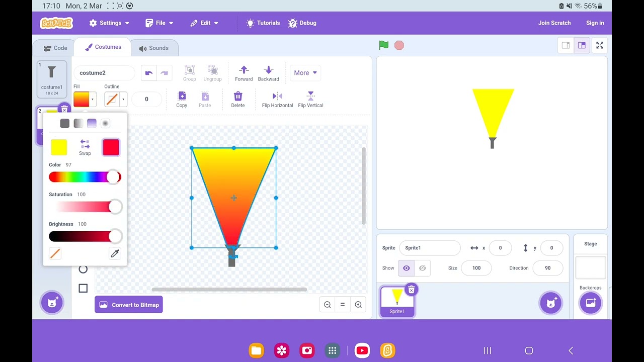The image size is (644, 362).
Task: Zoom in the paint canvas
Action: (358, 305)
